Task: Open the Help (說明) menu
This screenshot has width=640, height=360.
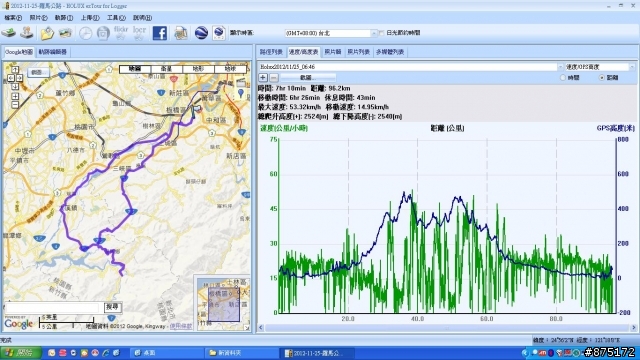Action: point(142,18)
